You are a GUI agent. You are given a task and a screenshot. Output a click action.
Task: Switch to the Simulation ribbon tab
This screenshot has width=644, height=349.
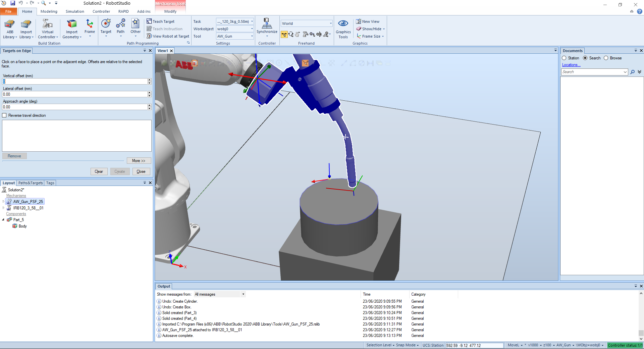tap(75, 11)
